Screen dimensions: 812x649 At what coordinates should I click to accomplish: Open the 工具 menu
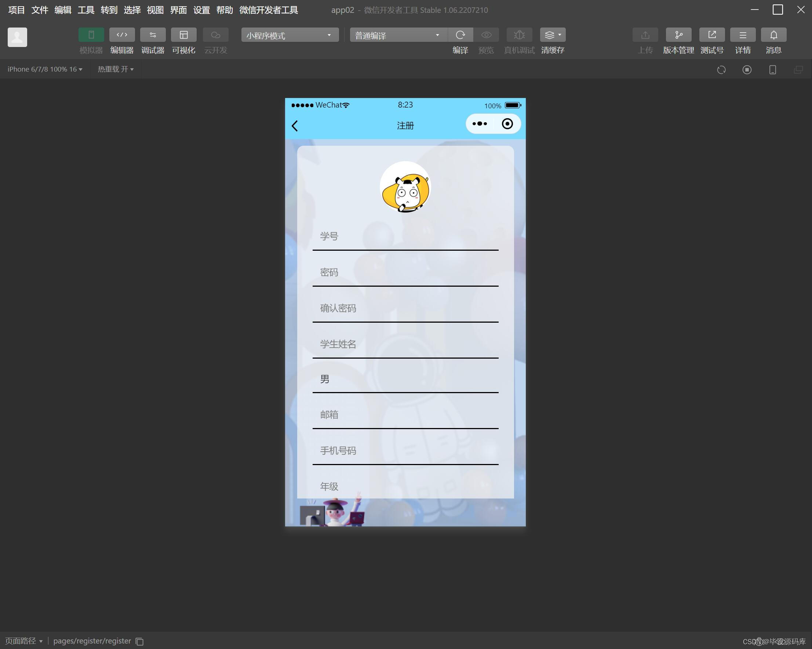pos(86,10)
